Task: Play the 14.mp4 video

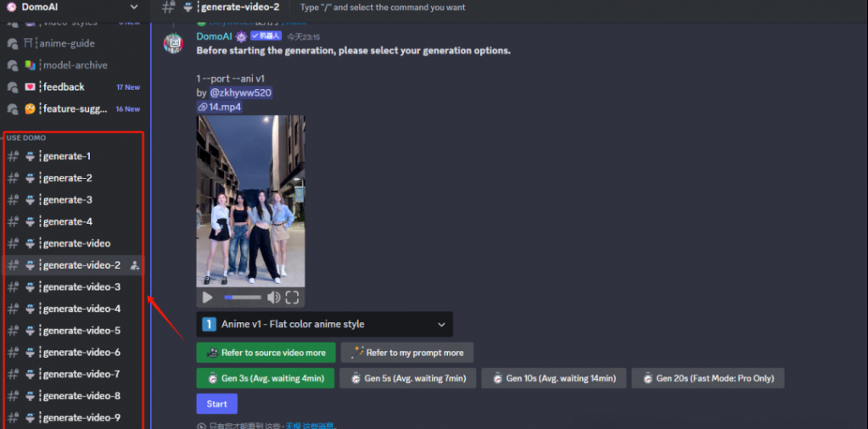Action: click(x=207, y=298)
